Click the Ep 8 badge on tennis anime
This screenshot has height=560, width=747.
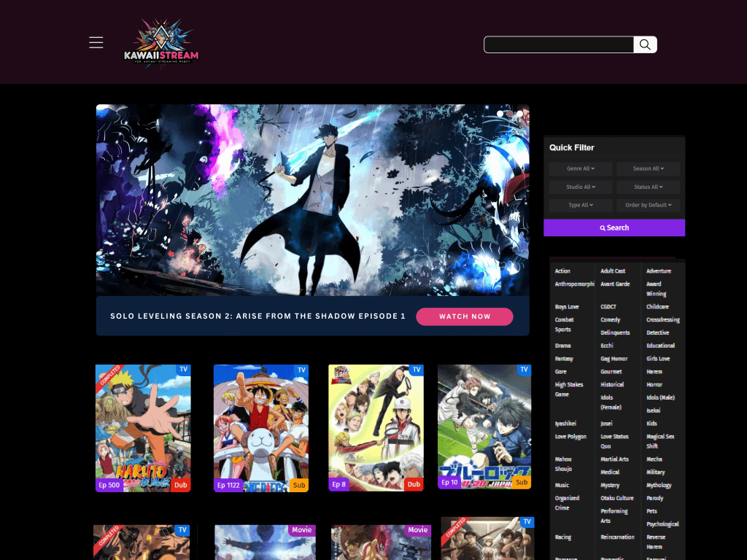tap(339, 484)
